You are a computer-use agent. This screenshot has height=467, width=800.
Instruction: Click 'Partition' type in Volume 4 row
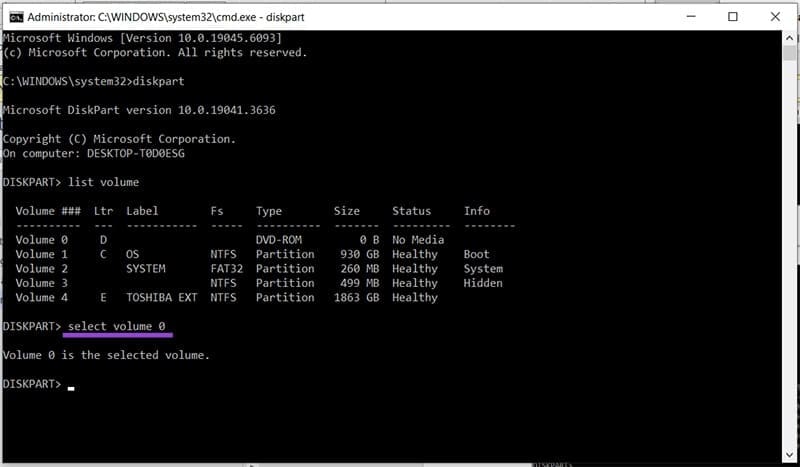point(285,298)
